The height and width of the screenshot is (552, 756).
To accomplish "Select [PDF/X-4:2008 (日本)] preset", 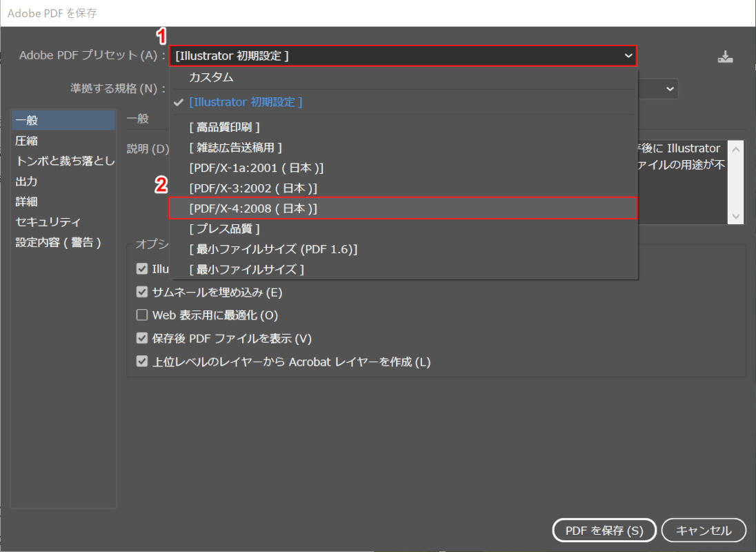I will point(403,208).
